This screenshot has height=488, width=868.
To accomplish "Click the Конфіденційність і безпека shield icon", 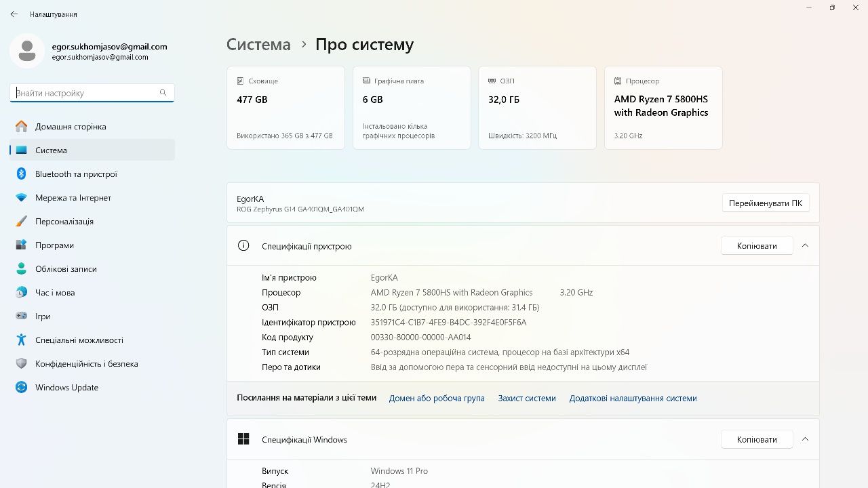I will (22, 364).
